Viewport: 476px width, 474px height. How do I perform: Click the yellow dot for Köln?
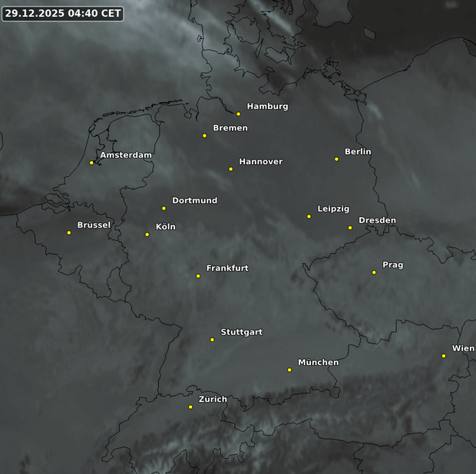147,234
